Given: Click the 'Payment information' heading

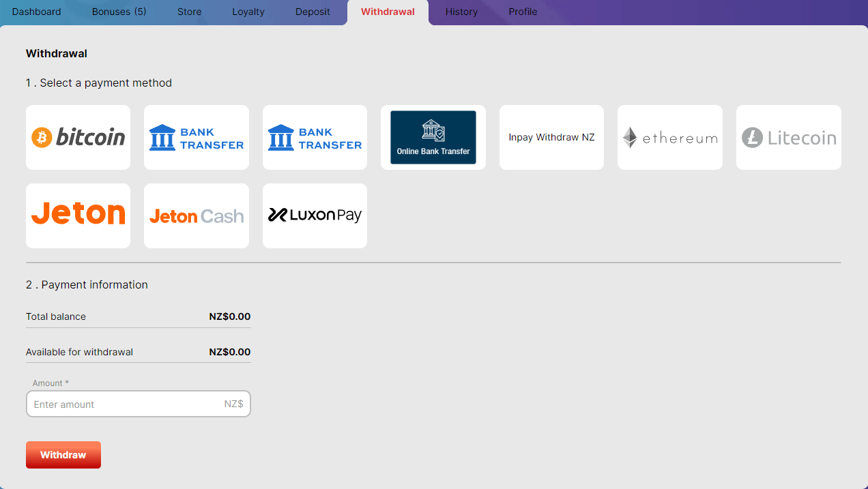Looking at the screenshot, I should tap(87, 284).
